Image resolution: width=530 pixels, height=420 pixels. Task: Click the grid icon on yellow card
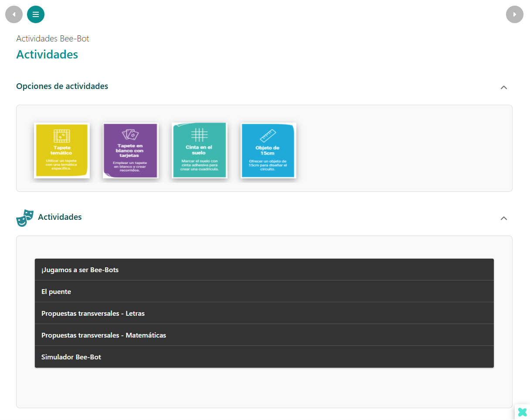pyautogui.click(x=61, y=136)
